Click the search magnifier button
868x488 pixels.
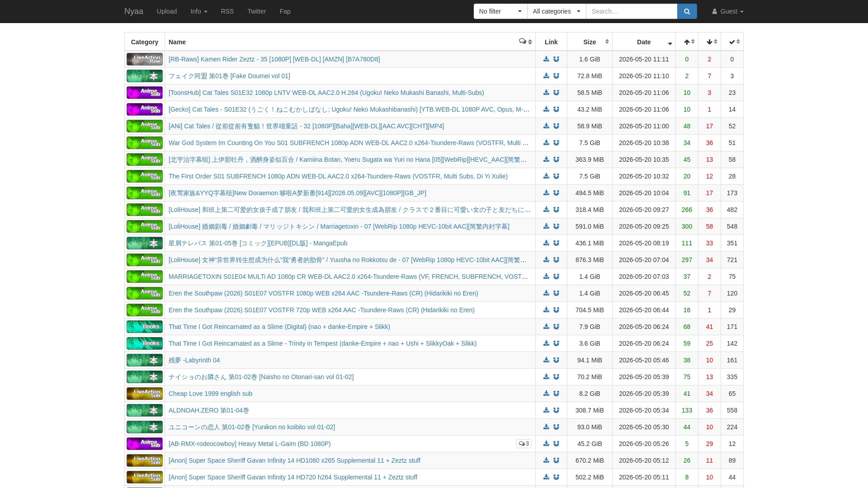pyautogui.click(x=687, y=11)
